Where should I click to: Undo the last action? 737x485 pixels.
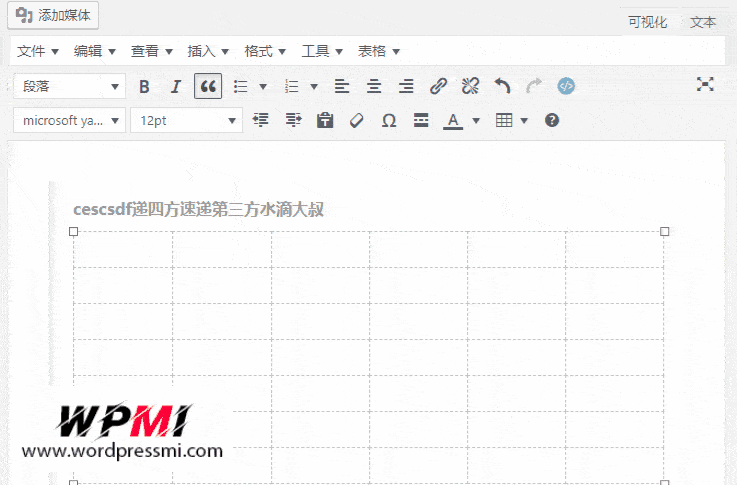click(502, 87)
